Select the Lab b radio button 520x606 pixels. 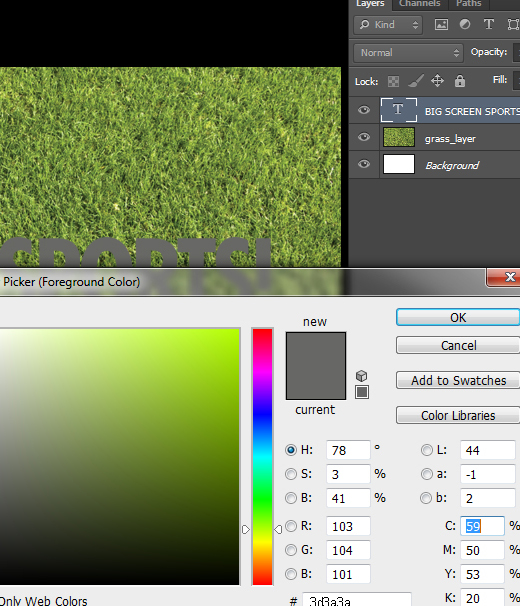click(x=426, y=498)
